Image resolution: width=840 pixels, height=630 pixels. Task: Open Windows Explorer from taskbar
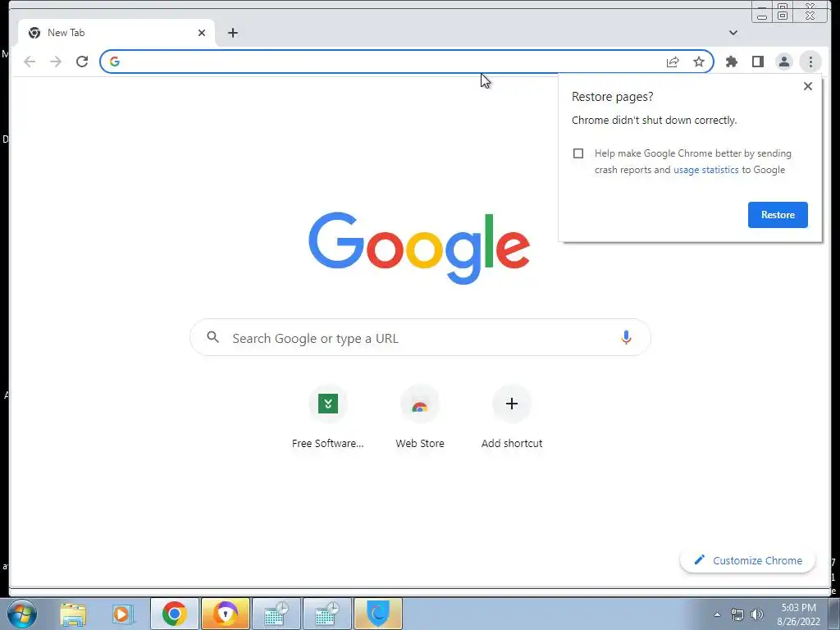pos(73,614)
